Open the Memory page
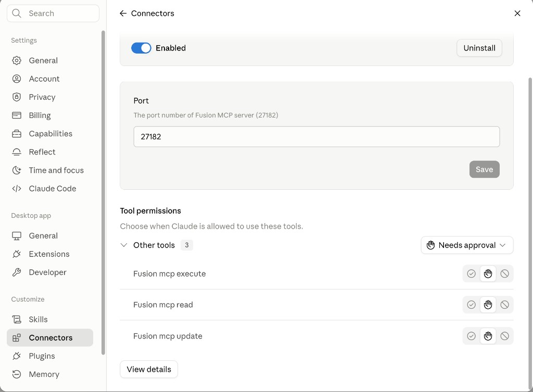Image resolution: width=533 pixels, height=392 pixels. (x=49, y=374)
